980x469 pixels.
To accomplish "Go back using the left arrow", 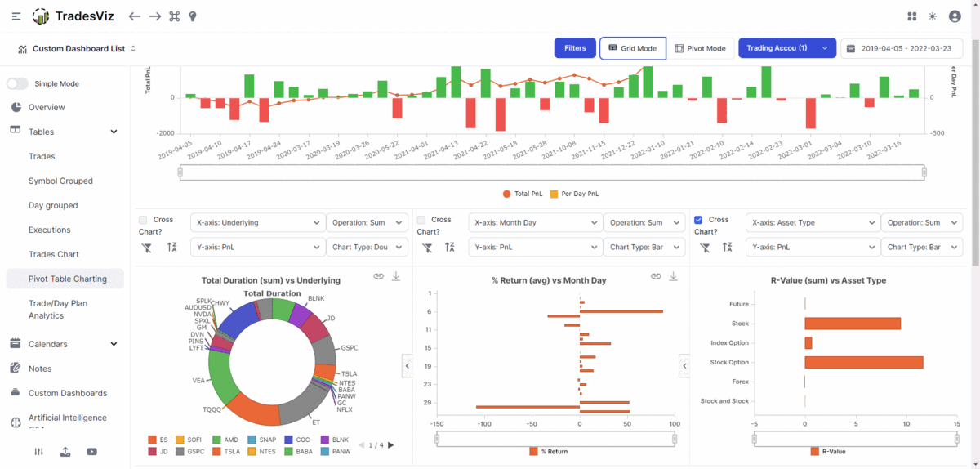I will coord(135,16).
